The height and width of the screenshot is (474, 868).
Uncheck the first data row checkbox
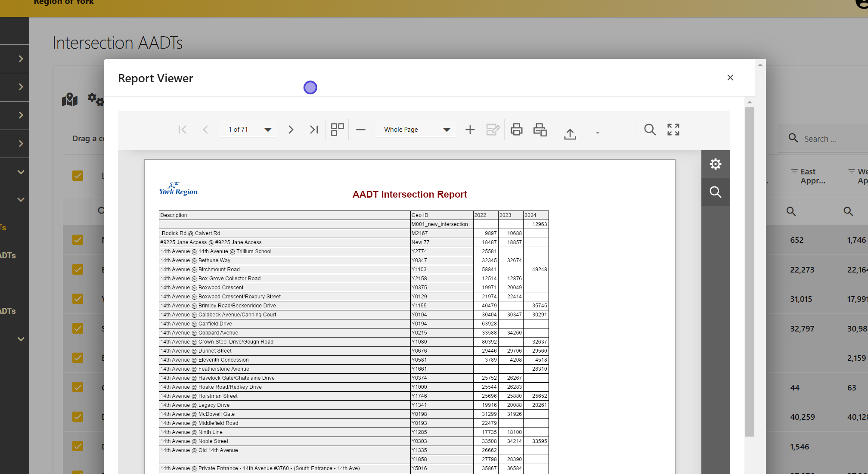[78, 240]
